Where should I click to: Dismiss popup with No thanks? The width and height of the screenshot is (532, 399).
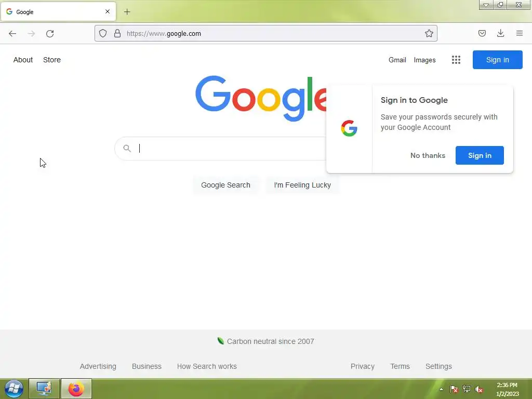point(428,155)
